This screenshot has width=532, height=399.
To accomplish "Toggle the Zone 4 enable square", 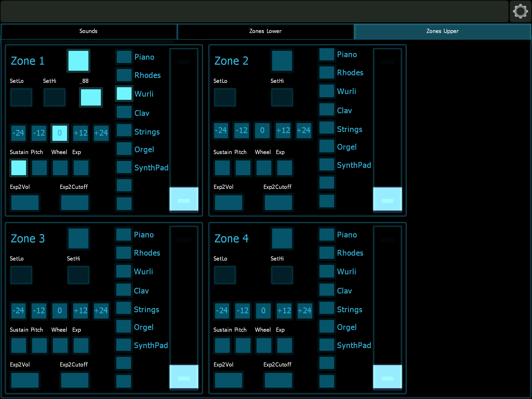I will click(282, 238).
